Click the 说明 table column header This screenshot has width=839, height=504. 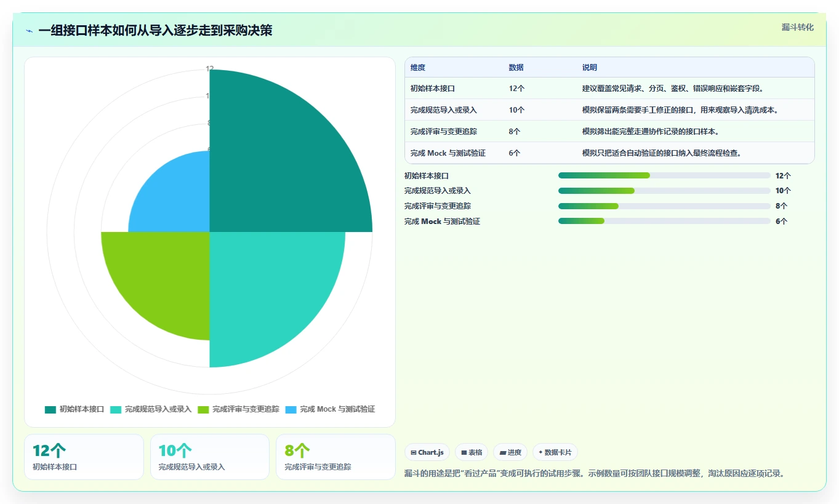[x=590, y=68]
